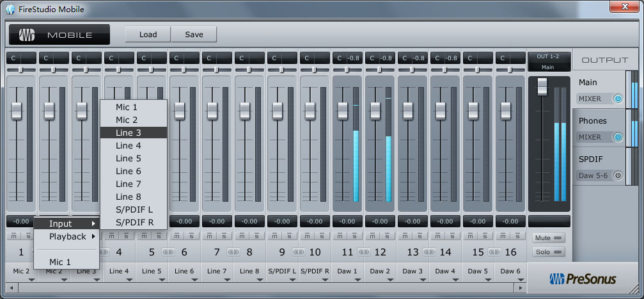Mute channel 13 (Daw 3) with m button
This screenshot has height=299, width=644.
coord(405,236)
